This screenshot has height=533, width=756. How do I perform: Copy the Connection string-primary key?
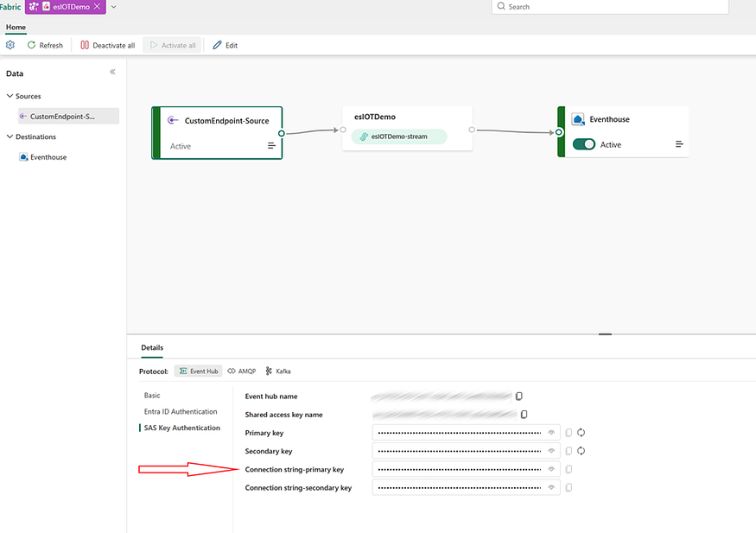tap(569, 469)
